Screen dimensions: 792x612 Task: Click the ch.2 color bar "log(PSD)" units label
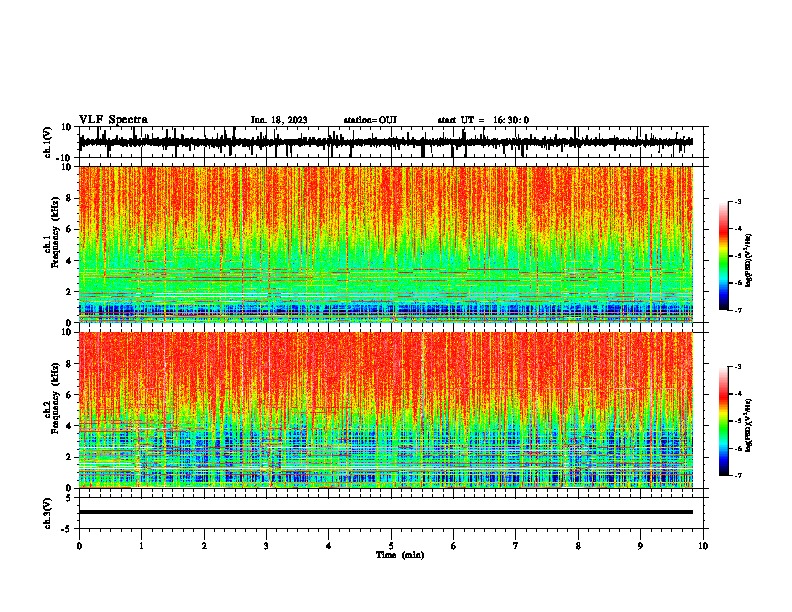click(749, 425)
